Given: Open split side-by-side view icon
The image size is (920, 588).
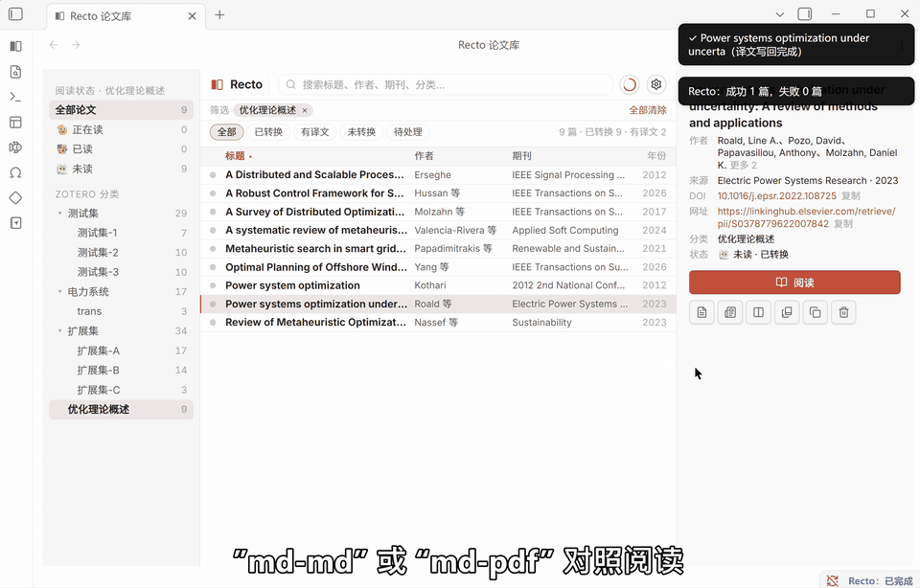Looking at the screenshot, I should click(758, 312).
